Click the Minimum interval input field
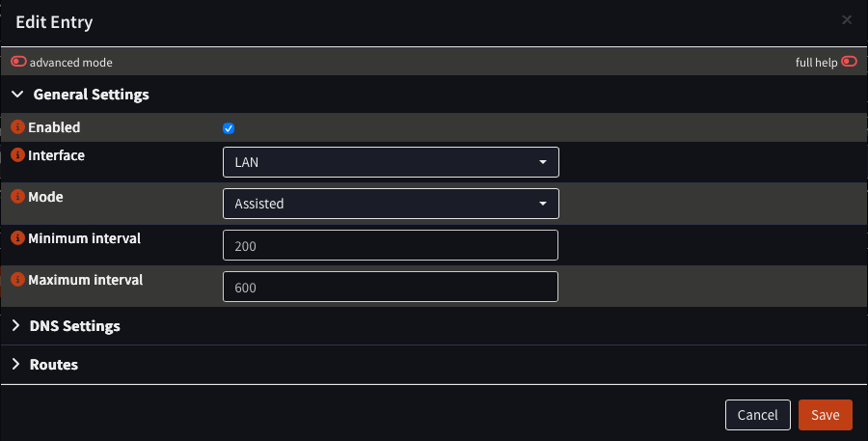Viewport: 868px width, 441px height. pyautogui.click(x=391, y=246)
